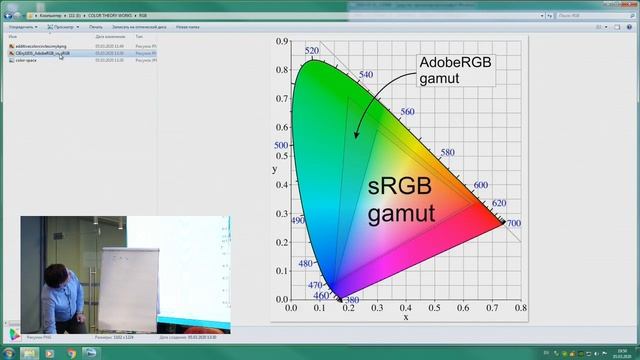Open the Windows Start button
640x360 pixels.
point(8,353)
